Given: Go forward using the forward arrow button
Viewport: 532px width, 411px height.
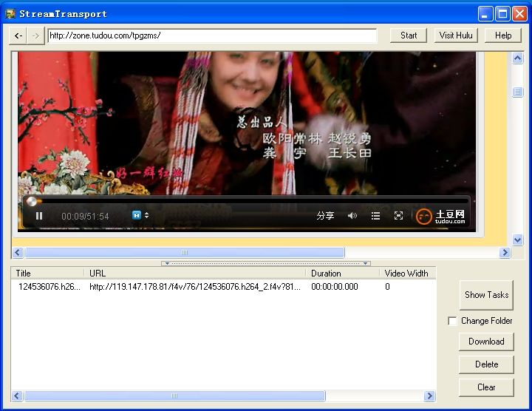Looking at the screenshot, I should [35, 35].
